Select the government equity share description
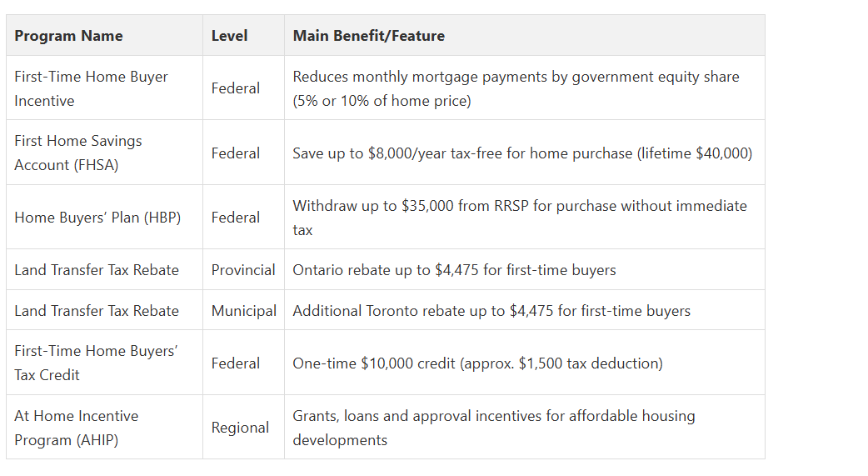Viewport: 868px width, 476px height. (x=516, y=88)
